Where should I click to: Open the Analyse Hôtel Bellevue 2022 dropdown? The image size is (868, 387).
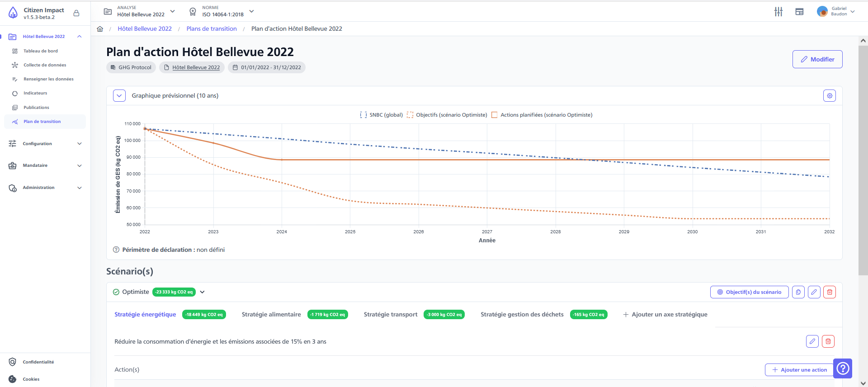pos(172,11)
